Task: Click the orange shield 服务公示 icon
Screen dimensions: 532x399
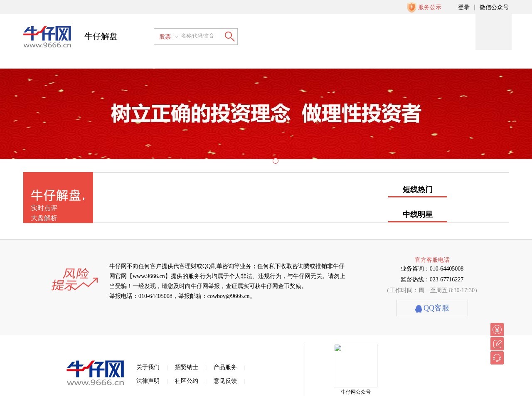Action: [411, 7]
